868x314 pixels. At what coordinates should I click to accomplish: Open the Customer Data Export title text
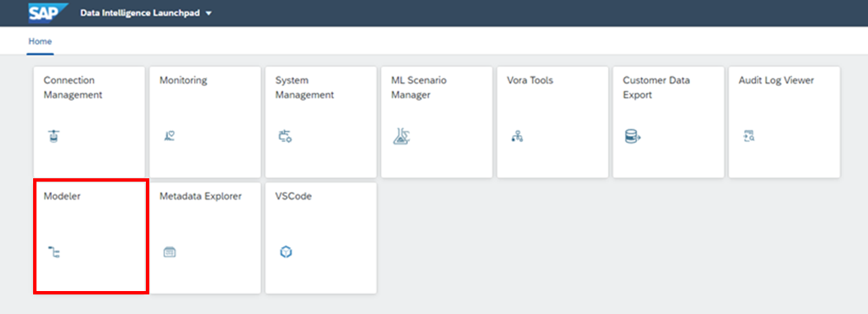click(656, 87)
